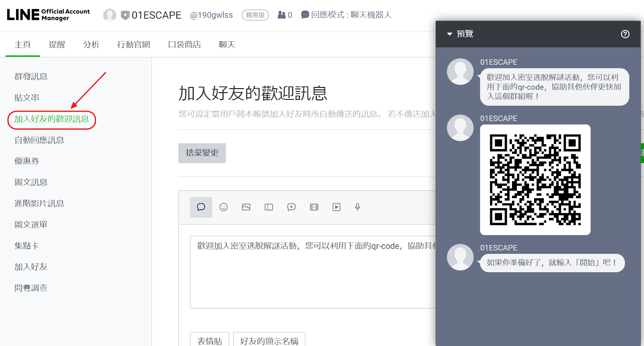Switch to the 分析 tab

(91, 44)
